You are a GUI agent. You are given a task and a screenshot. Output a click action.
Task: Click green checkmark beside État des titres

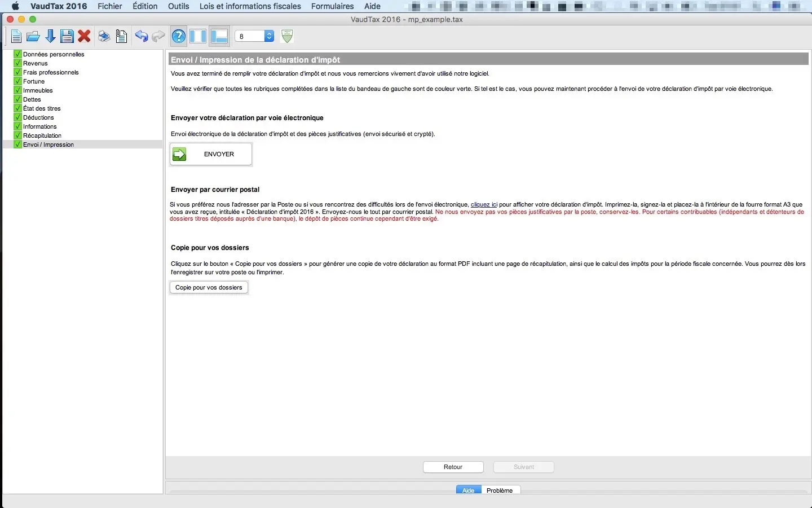17,108
